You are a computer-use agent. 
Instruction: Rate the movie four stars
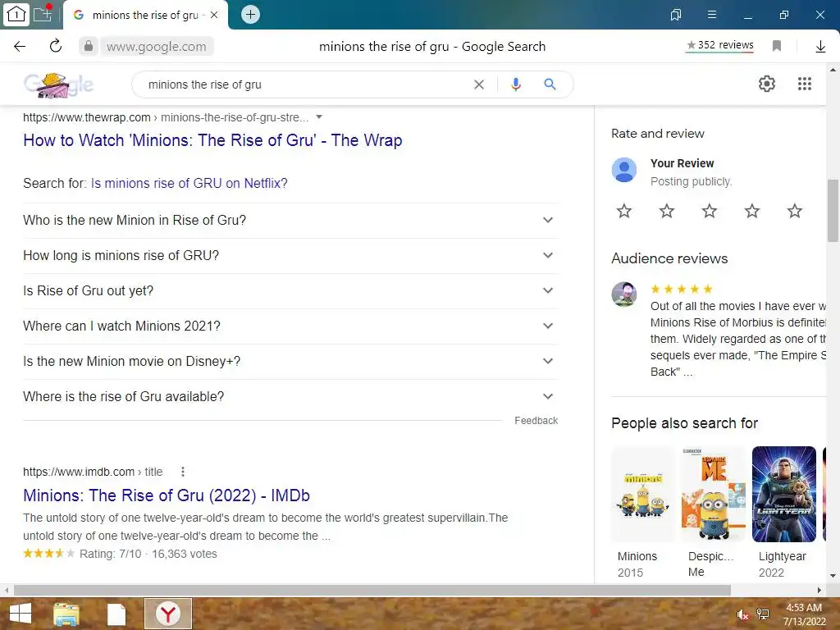[752, 211]
